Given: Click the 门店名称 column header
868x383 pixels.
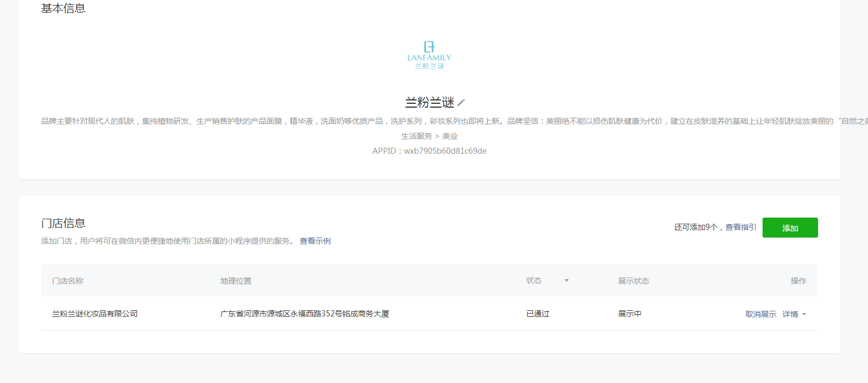Looking at the screenshot, I should pyautogui.click(x=68, y=281).
